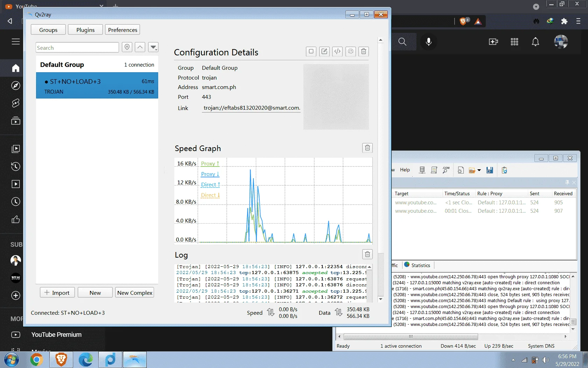This screenshot has height=368, width=588.
Task: Click the trojan link text field
Action: (x=251, y=108)
